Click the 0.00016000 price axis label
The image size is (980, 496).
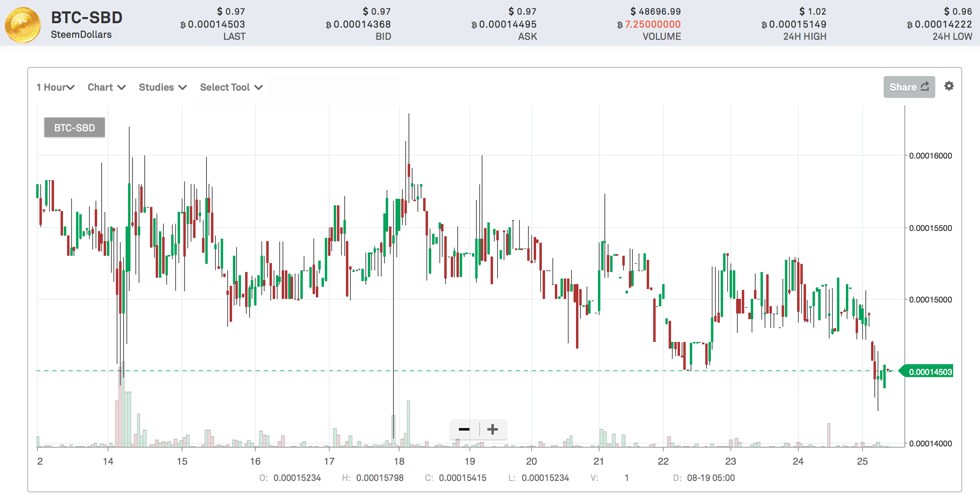(x=930, y=156)
